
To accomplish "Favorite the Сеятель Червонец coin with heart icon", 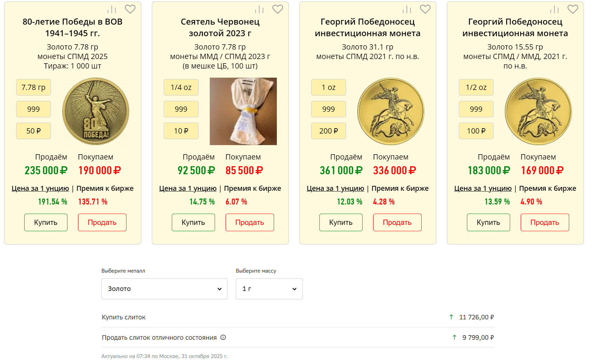I will [278, 9].
